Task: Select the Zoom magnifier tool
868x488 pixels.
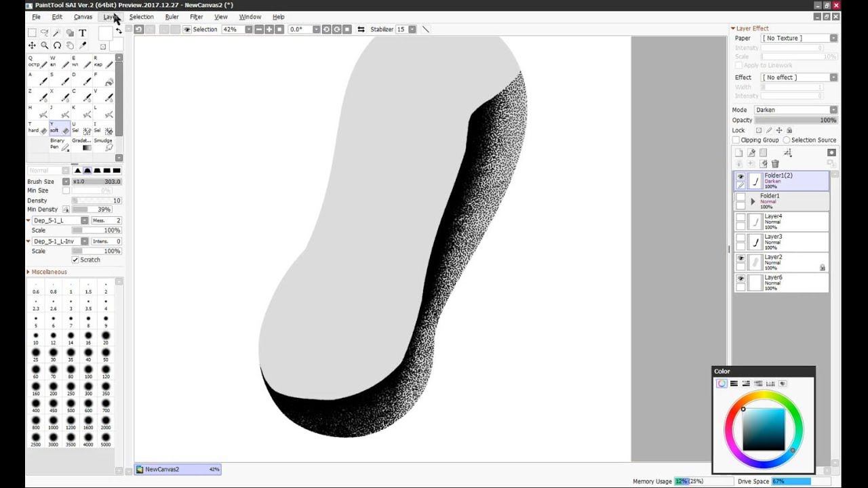Action: coord(45,45)
